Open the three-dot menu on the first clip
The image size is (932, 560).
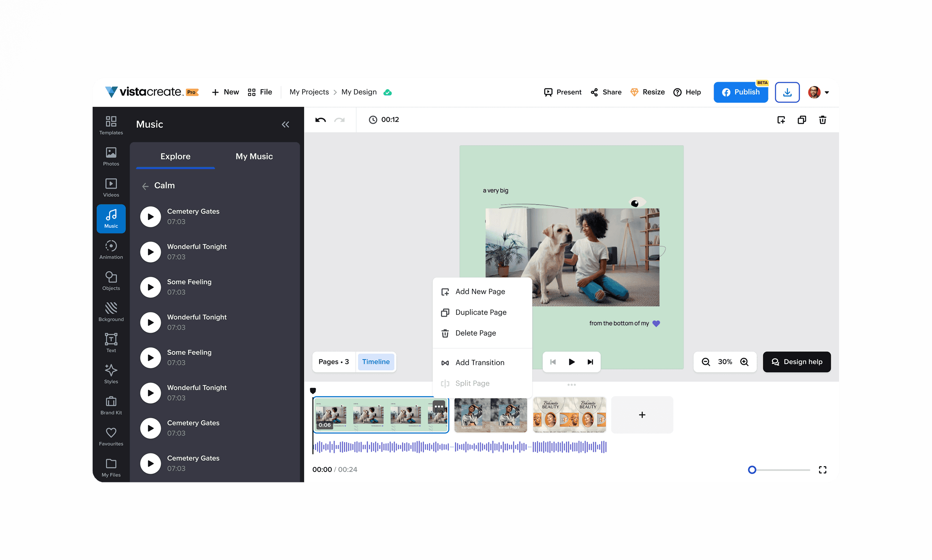(438, 407)
